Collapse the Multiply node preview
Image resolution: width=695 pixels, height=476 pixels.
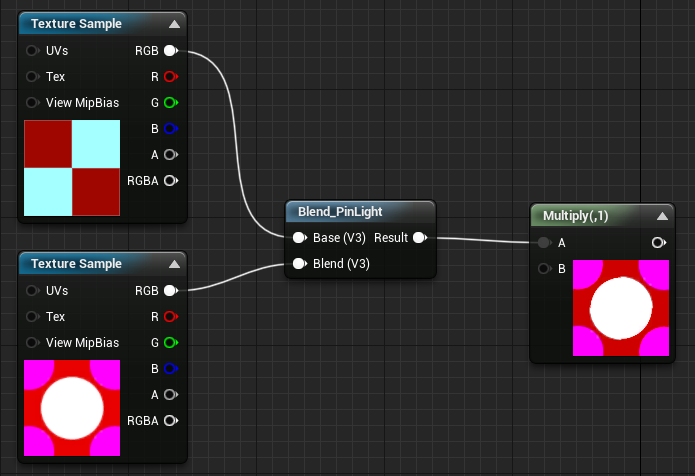coord(663,216)
